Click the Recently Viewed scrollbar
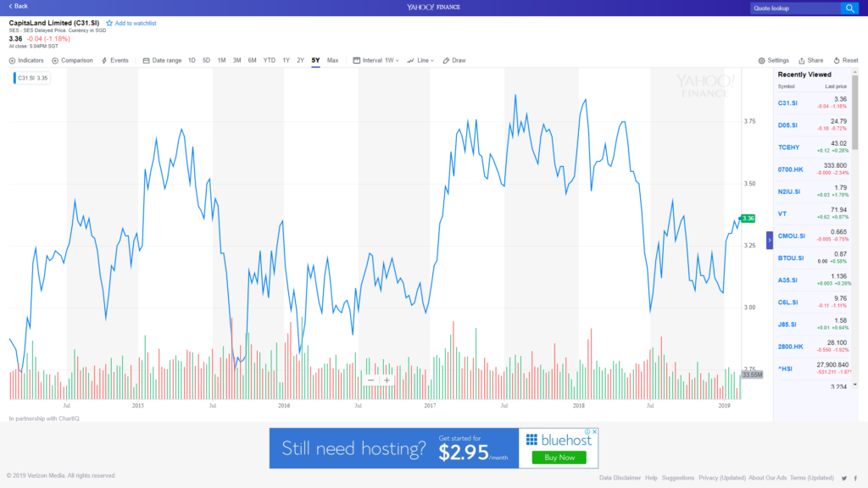868x488 pixels. [855, 114]
